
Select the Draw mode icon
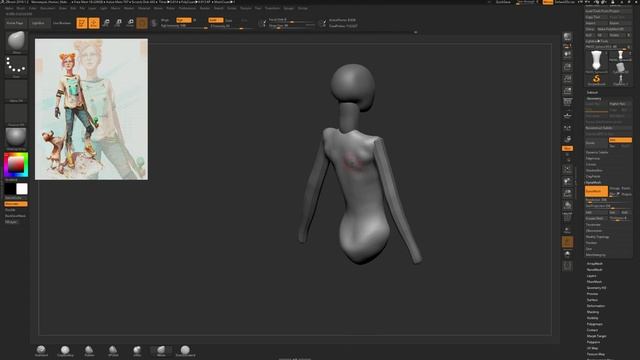coord(94,23)
